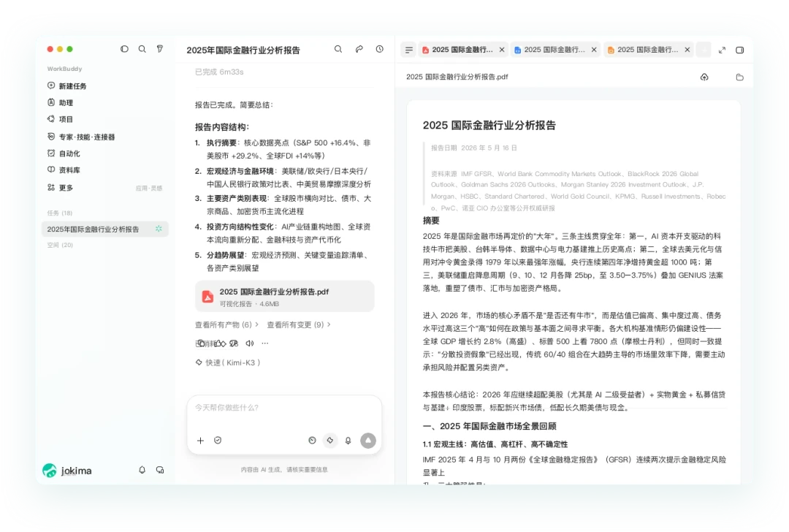Copy the response with copy icon
789x532 pixels.
pos(200,343)
